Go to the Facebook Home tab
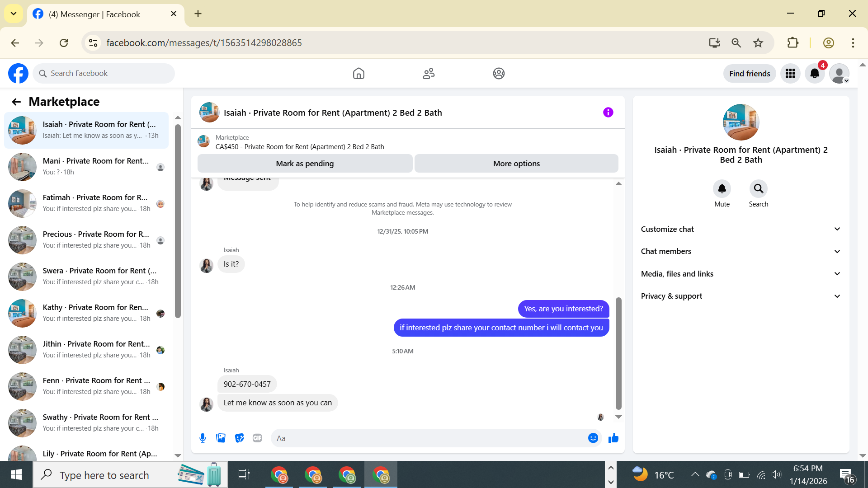Image resolution: width=868 pixels, height=488 pixels. [359, 74]
